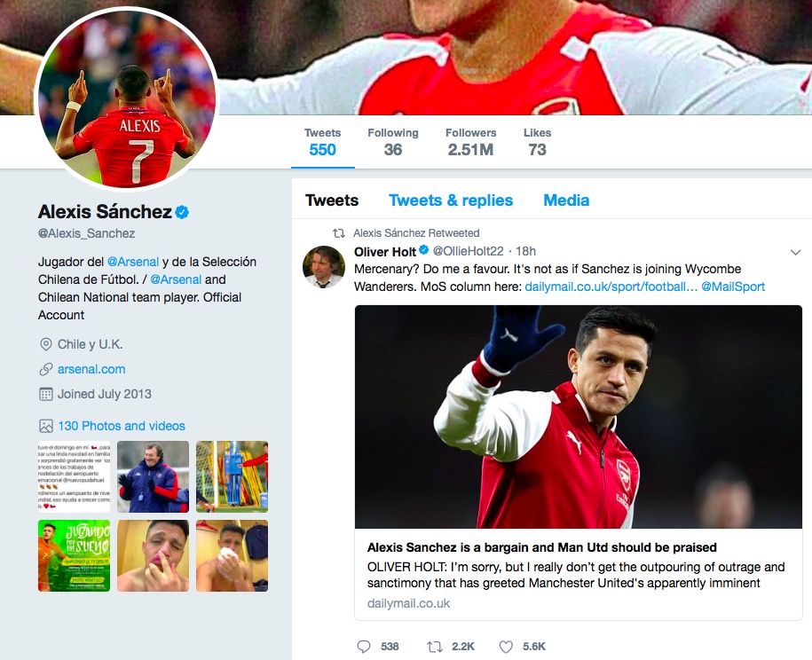Select the Tweets tab
Image resolution: width=812 pixels, height=660 pixels.
tap(332, 200)
